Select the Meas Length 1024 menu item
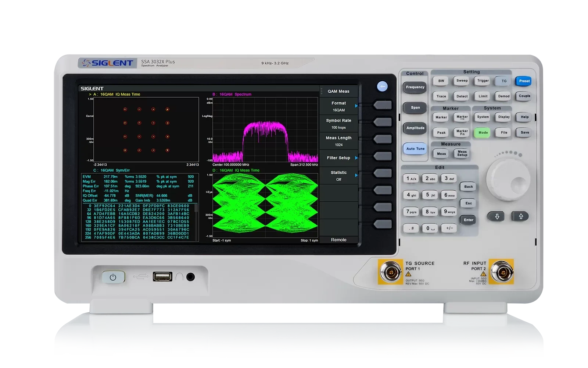This screenshot has height=368, width=588. tap(338, 141)
